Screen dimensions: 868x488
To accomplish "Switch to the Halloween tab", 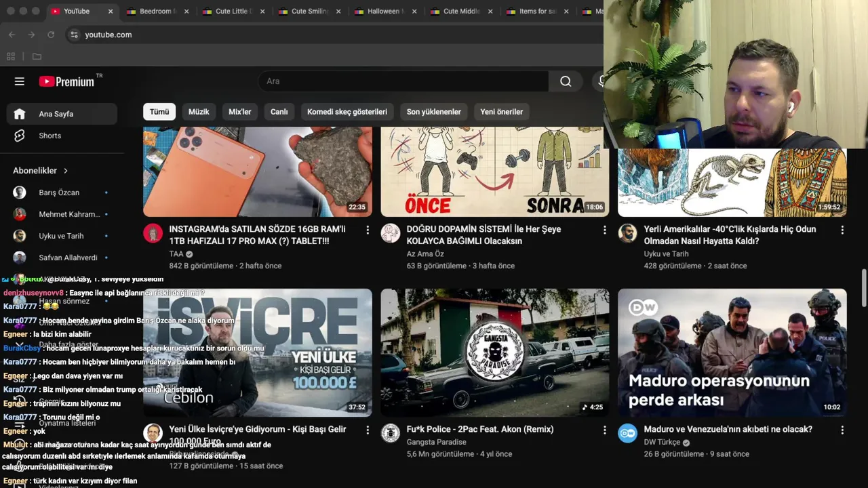I will [387, 12].
